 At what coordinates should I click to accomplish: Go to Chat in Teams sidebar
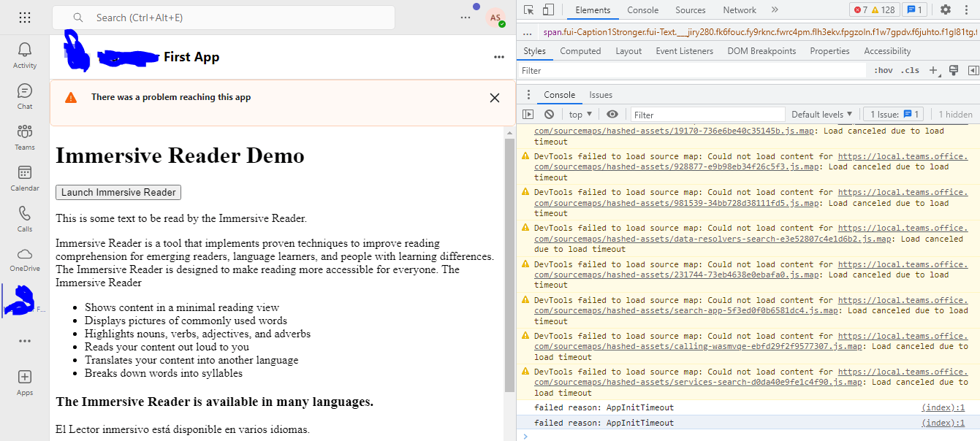[25, 96]
